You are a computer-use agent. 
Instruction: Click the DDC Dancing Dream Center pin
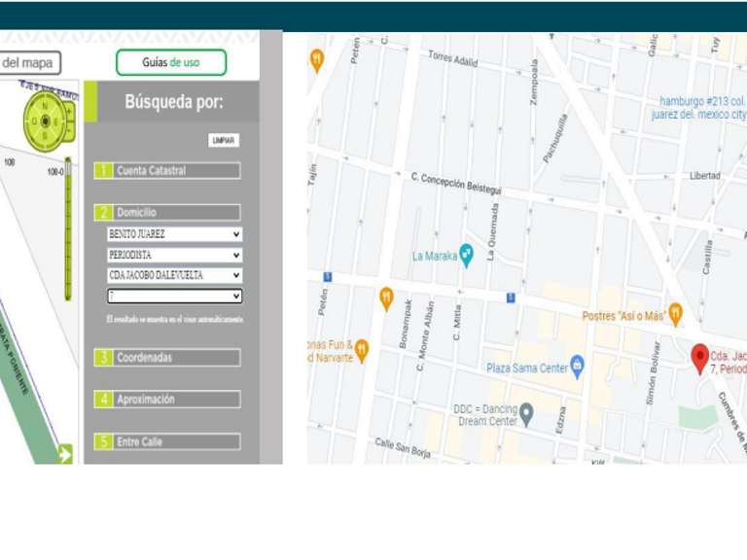point(526,415)
